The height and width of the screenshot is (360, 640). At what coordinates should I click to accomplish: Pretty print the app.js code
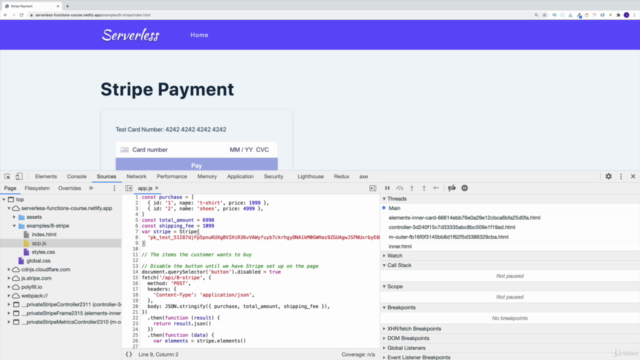click(x=129, y=354)
